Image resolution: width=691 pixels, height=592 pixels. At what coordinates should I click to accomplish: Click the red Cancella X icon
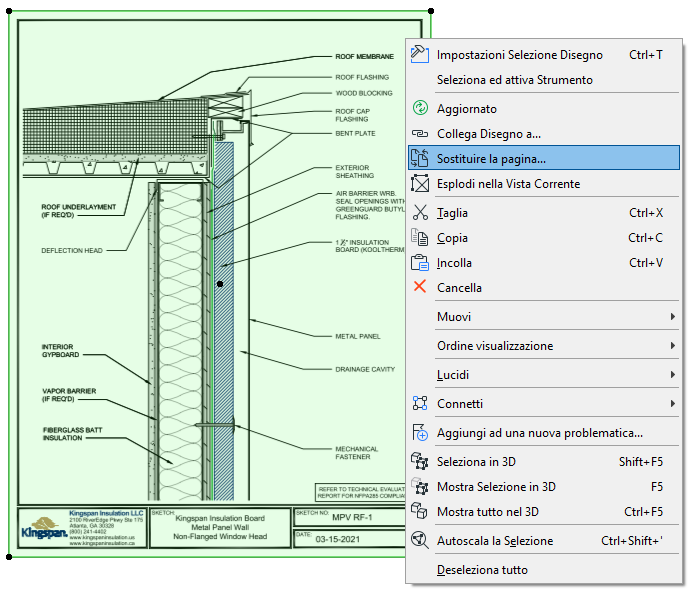[x=420, y=288]
